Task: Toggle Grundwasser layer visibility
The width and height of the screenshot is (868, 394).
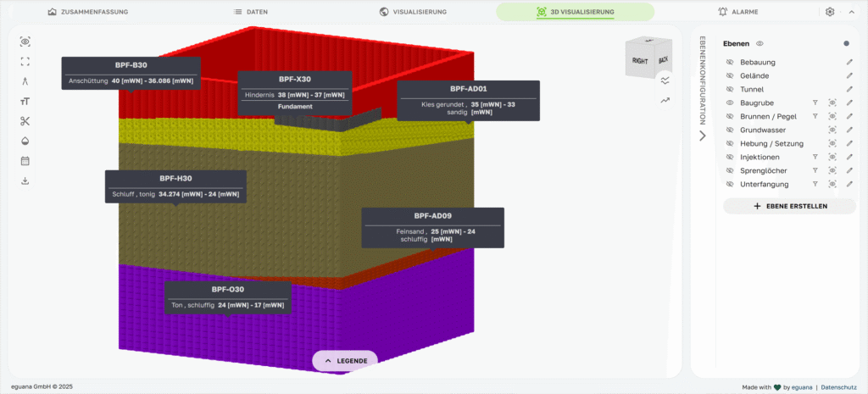Action: 729,130
